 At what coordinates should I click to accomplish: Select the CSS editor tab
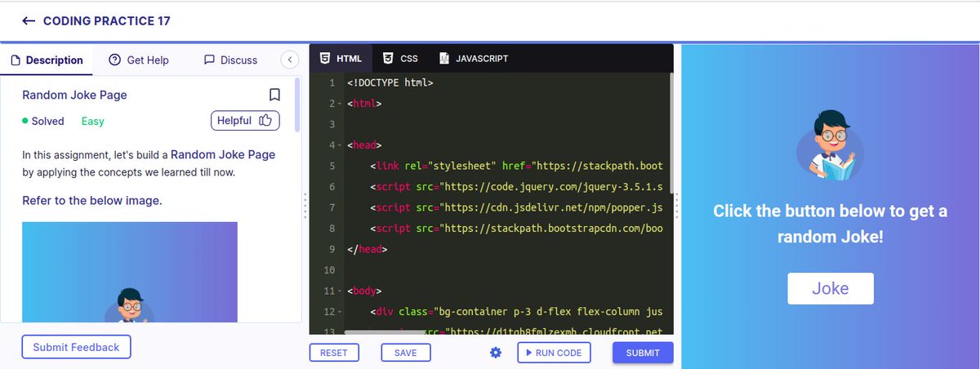coord(401,58)
